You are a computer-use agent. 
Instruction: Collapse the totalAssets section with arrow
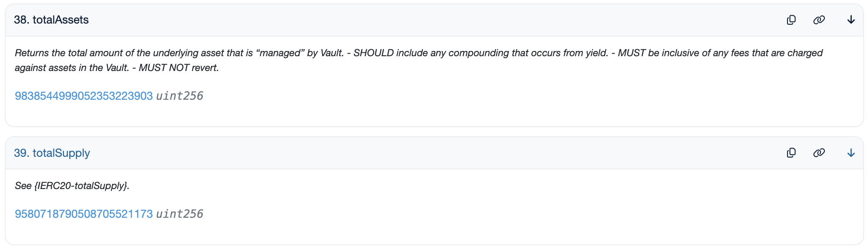[x=851, y=20]
